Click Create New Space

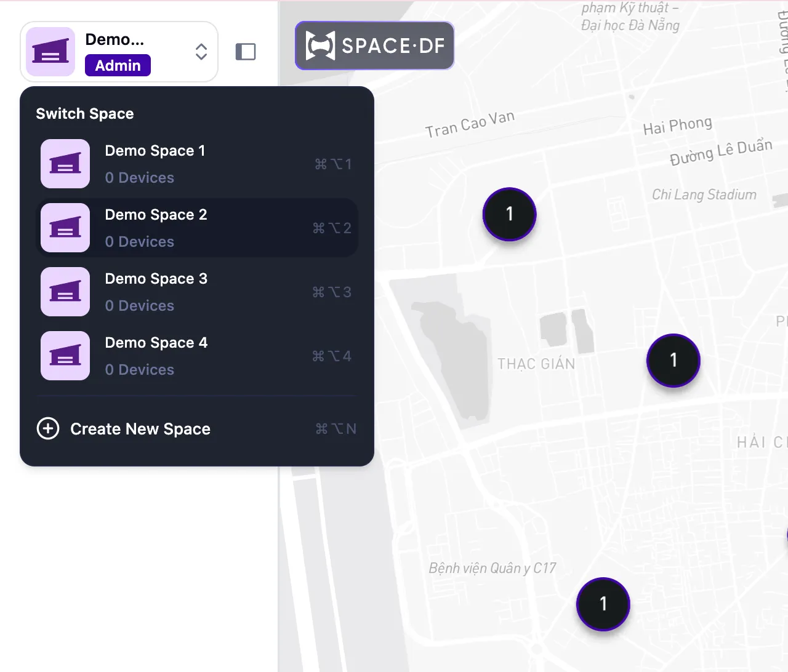coord(140,429)
